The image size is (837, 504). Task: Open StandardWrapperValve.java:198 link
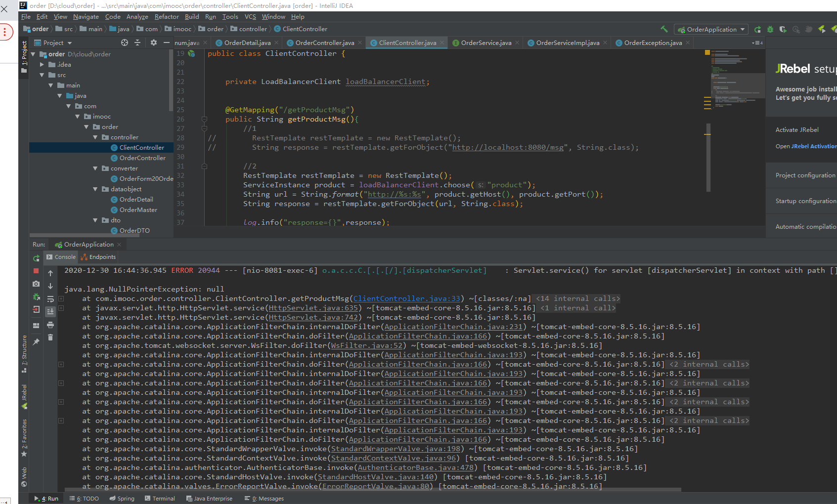click(396, 449)
